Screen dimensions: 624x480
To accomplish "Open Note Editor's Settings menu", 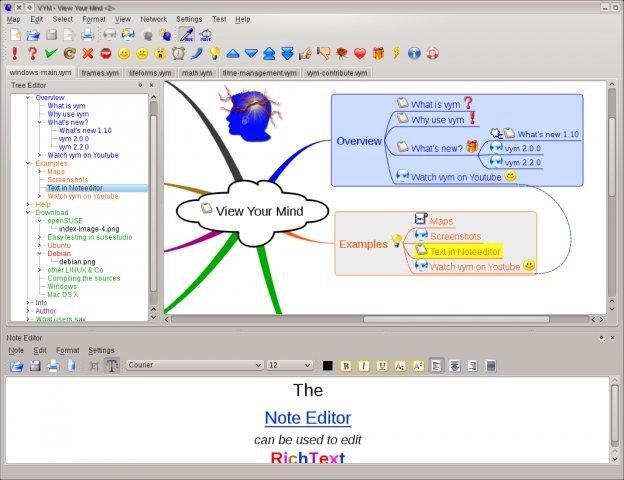I will 101,350.
